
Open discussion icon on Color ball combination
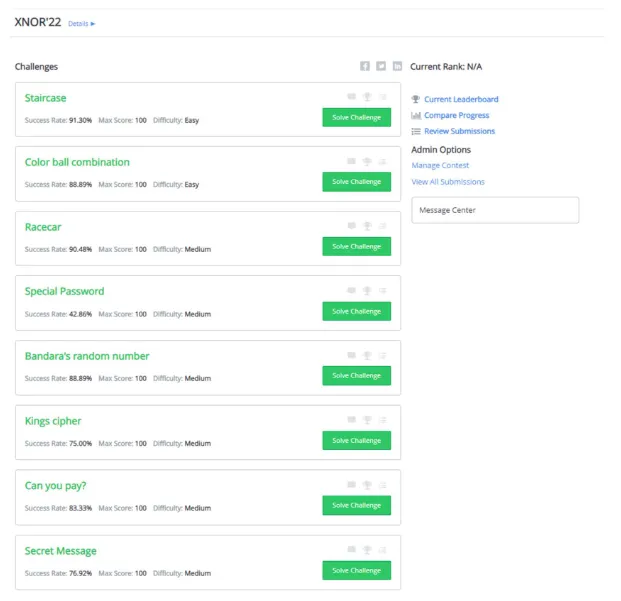[351, 161]
